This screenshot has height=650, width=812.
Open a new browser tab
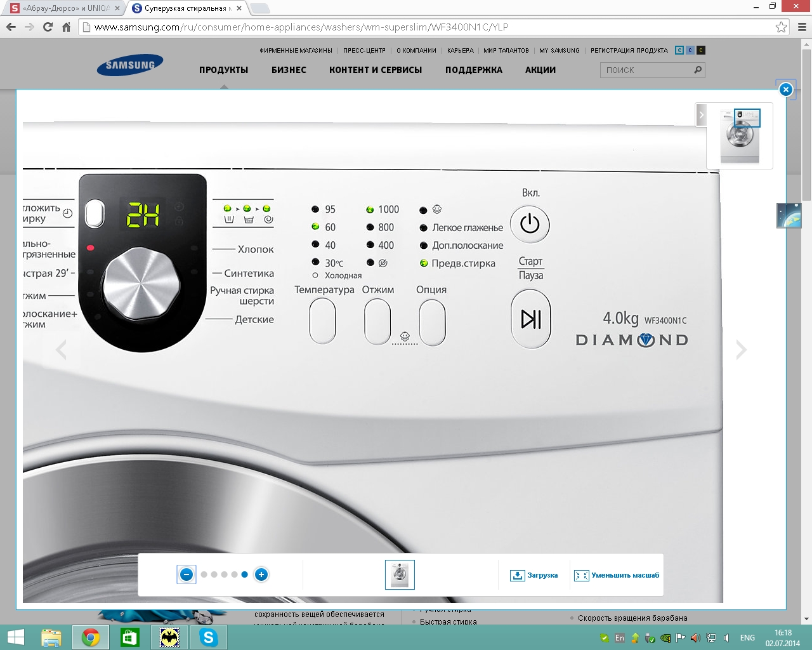pyautogui.click(x=260, y=8)
